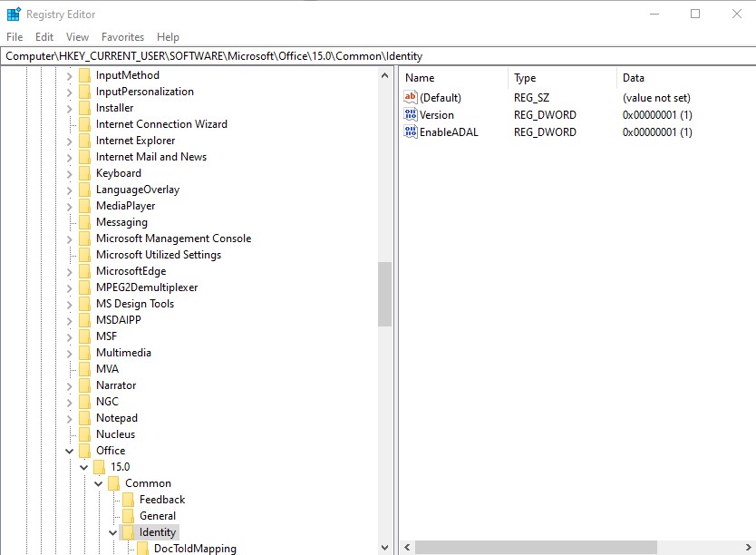Select the General folder icon

click(x=128, y=516)
